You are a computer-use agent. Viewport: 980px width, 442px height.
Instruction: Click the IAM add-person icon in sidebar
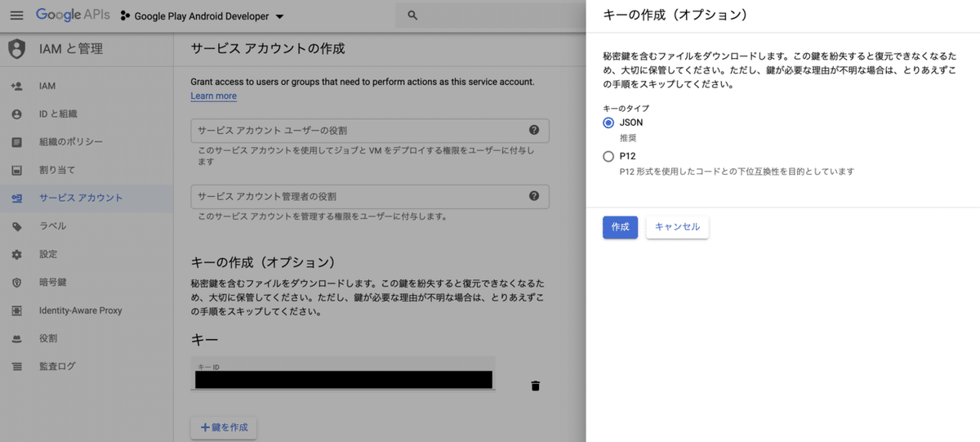pyautogui.click(x=16, y=86)
